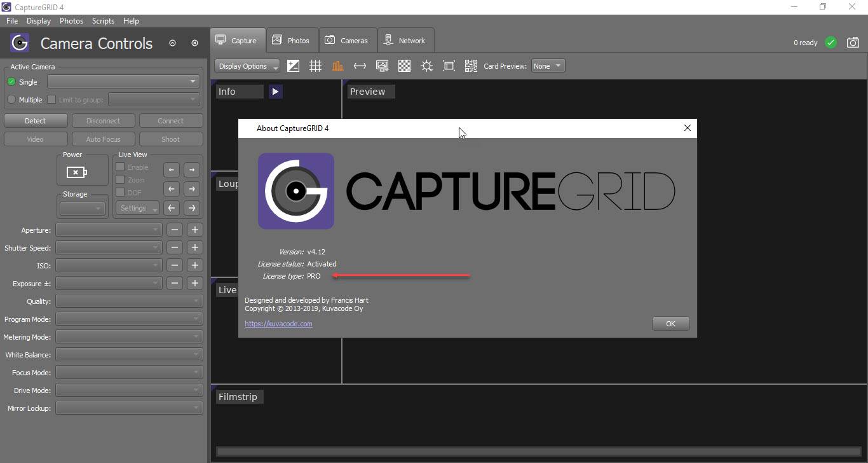This screenshot has width=868, height=463.
Task: Click the Shoot button
Action: click(x=170, y=139)
